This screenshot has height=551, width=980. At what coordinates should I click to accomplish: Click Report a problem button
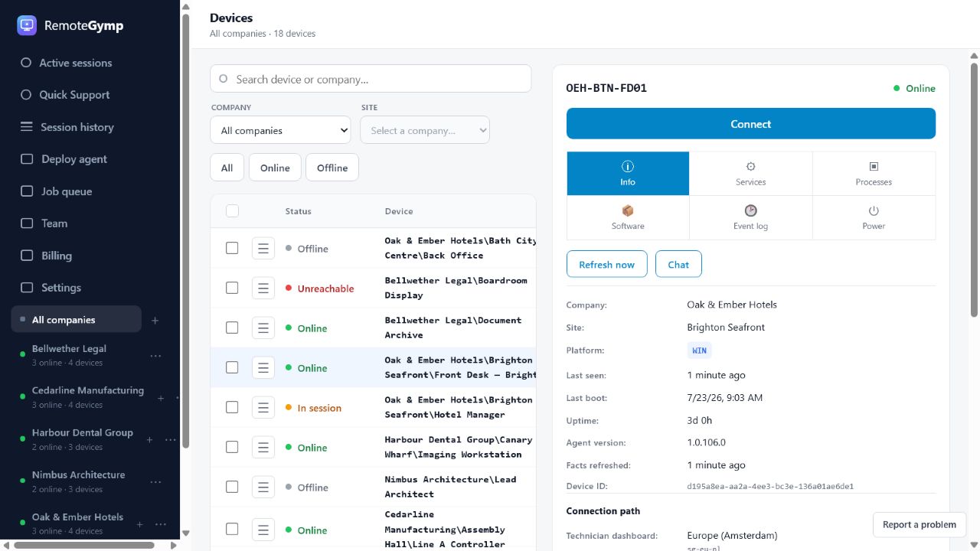pyautogui.click(x=920, y=524)
